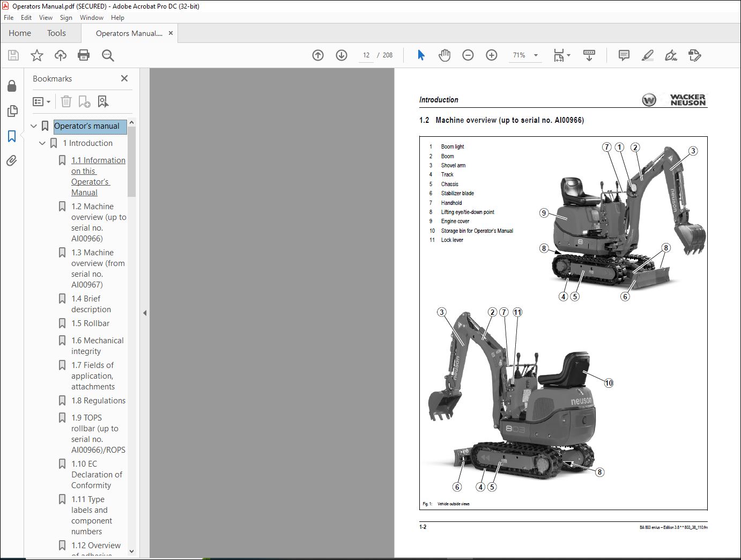Go to next page arrow
741x560 pixels.
[342, 55]
